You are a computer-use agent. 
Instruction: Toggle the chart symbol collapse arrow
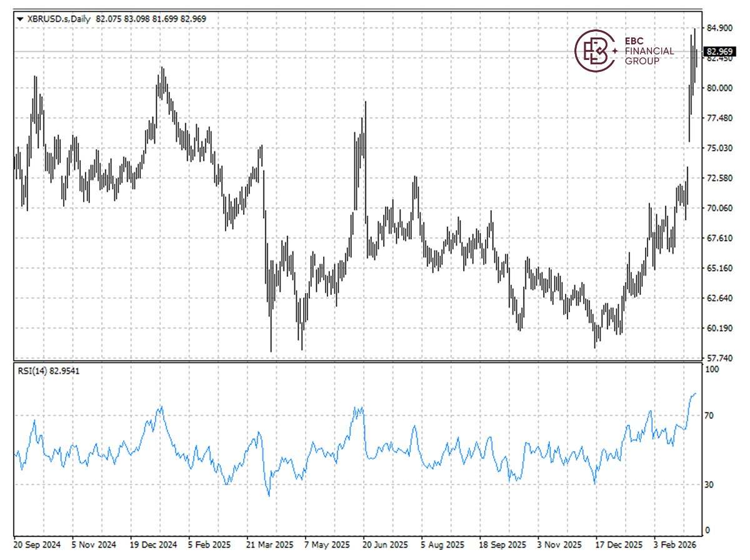tap(19, 18)
